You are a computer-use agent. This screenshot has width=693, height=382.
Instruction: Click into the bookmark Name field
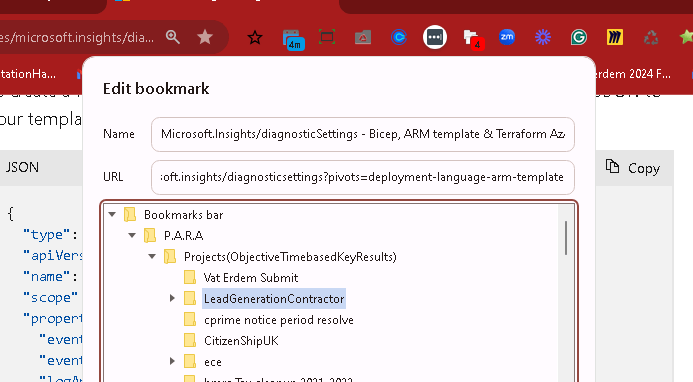(362, 134)
